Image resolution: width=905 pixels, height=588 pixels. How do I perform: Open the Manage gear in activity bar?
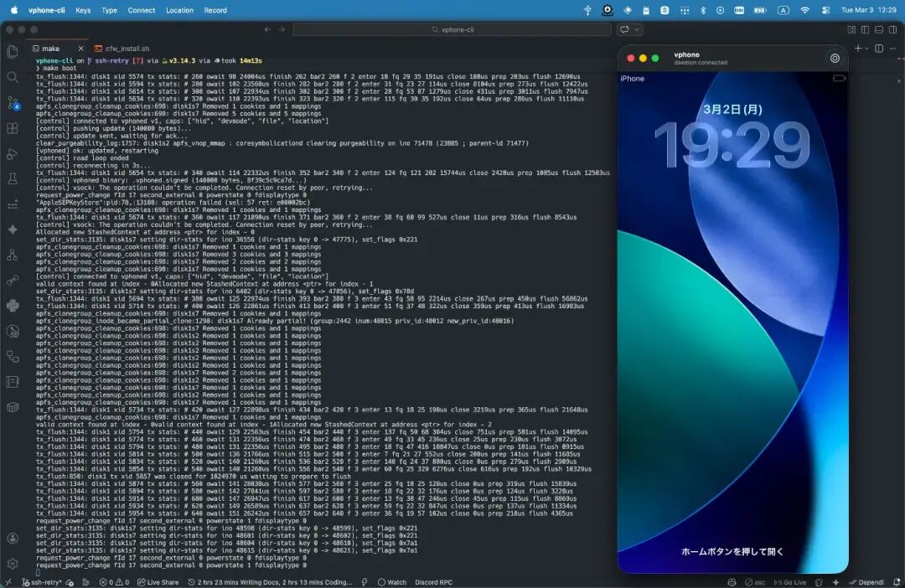12,563
